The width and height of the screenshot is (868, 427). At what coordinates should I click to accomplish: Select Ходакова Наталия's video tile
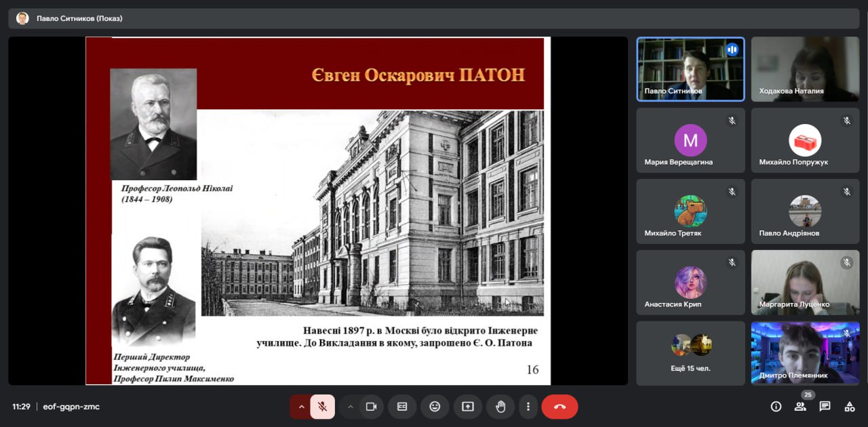point(805,69)
